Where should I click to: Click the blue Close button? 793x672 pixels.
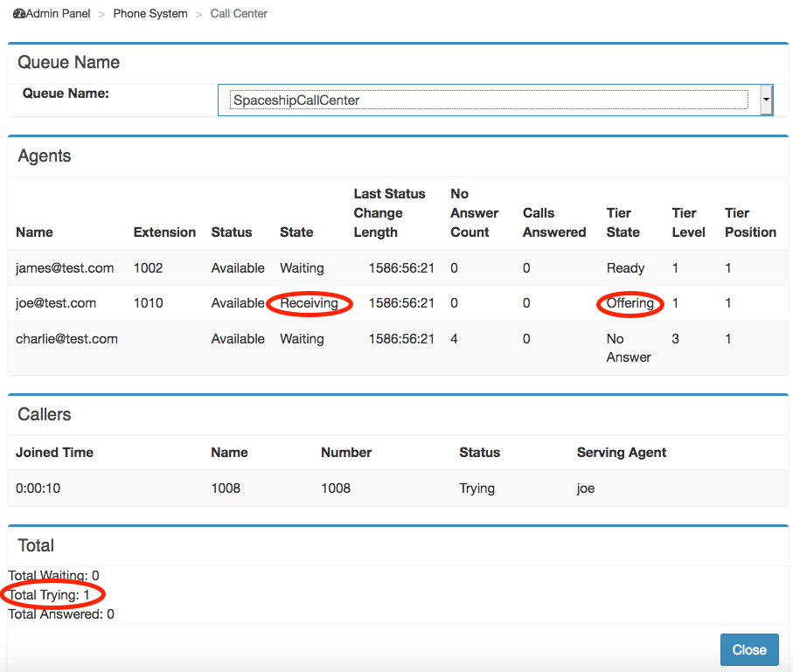(749, 650)
